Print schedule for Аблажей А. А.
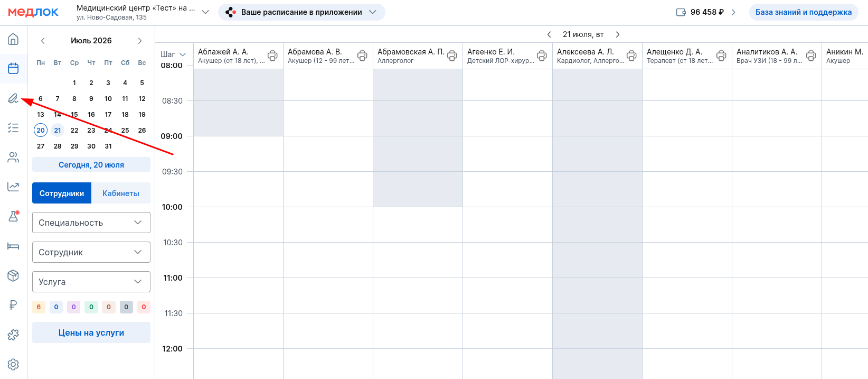The height and width of the screenshot is (379, 868). point(272,56)
